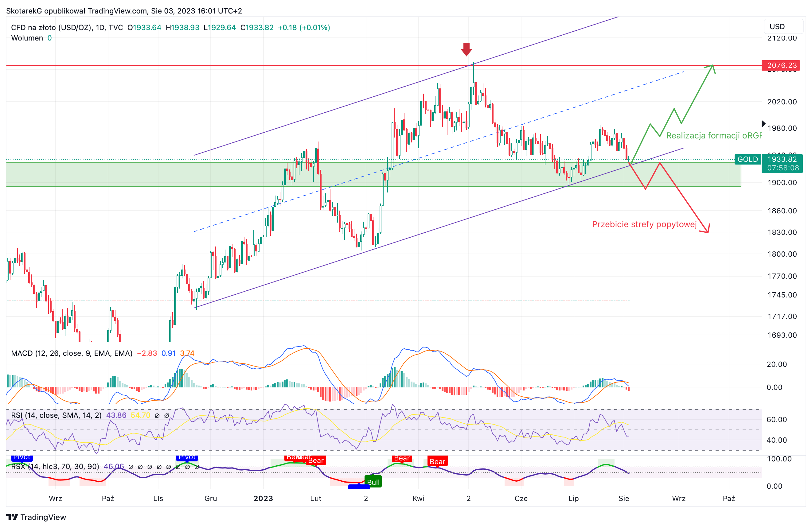812x528 pixels.
Task: Click the Sie month label on time axis
Action: 624,498
